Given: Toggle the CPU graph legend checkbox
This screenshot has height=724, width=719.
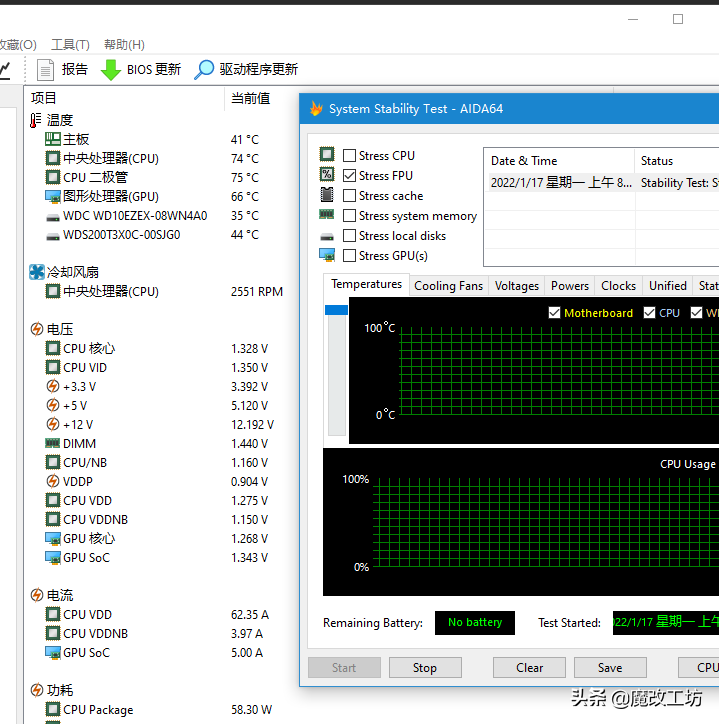Looking at the screenshot, I should point(649,313).
